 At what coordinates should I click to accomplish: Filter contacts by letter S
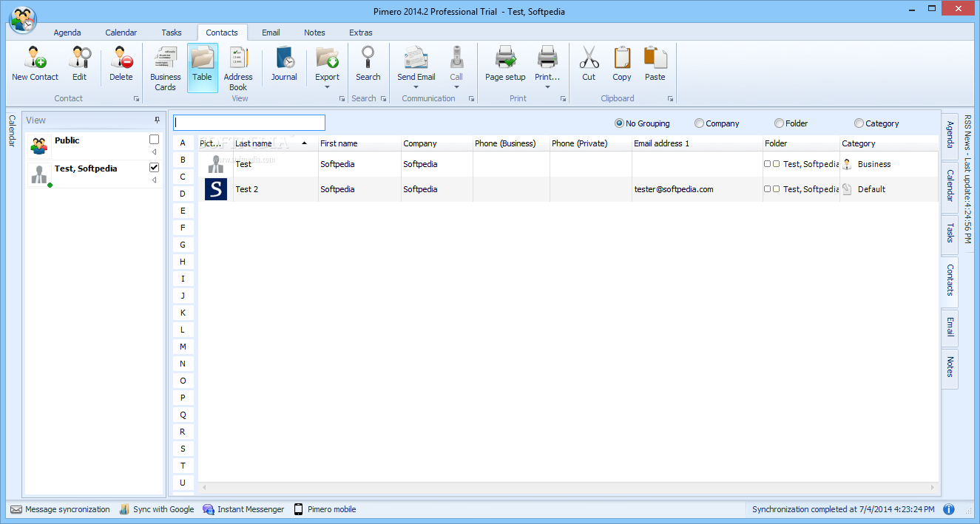183,449
